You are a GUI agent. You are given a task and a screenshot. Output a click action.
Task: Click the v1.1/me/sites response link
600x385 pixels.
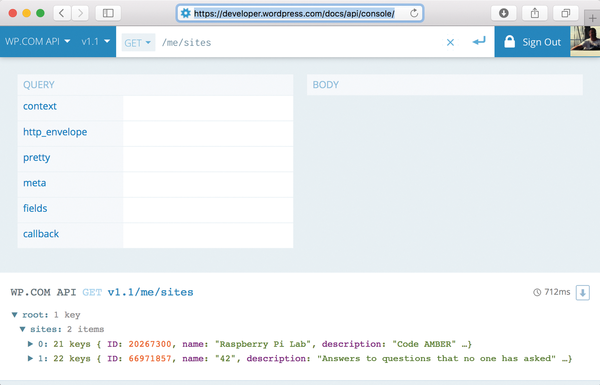tap(150, 292)
